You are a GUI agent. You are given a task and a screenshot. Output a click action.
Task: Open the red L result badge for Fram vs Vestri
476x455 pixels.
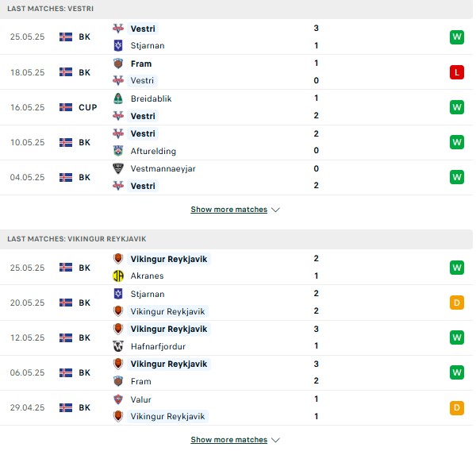457,72
